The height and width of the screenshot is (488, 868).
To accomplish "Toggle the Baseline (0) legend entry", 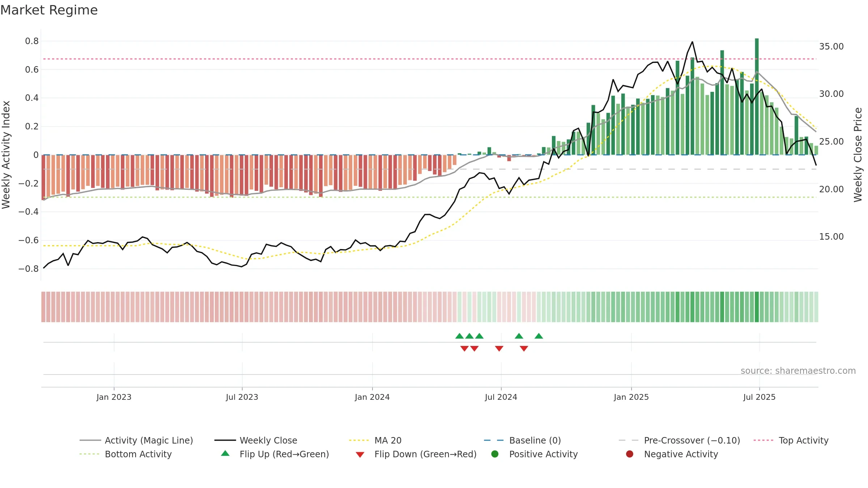I will click(x=522, y=440).
